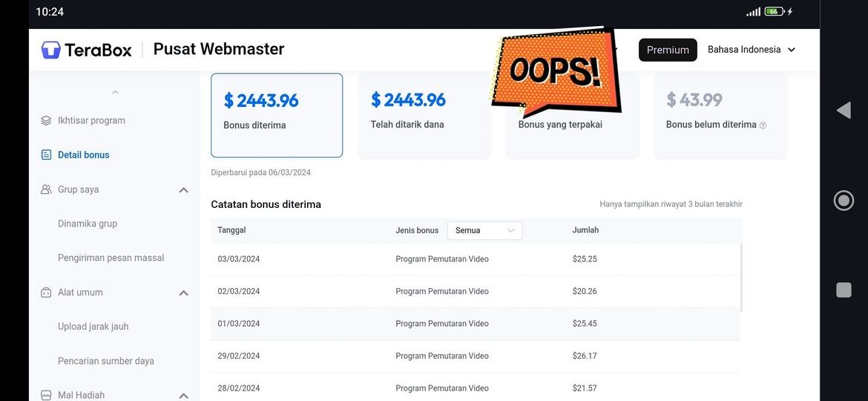This screenshot has height=401, width=868.
Task: Open the Bahasa Indonesia language dropdown
Action: [x=752, y=50]
